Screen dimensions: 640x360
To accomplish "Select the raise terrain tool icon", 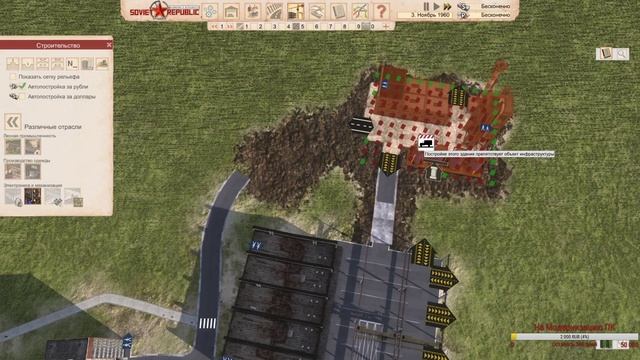I will [13, 64].
